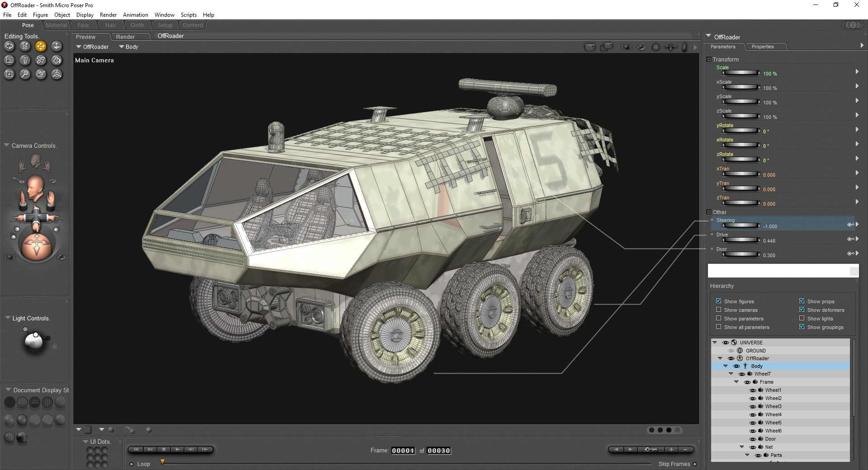
Task: Remove keyframe with the minus button
Action: point(686,450)
